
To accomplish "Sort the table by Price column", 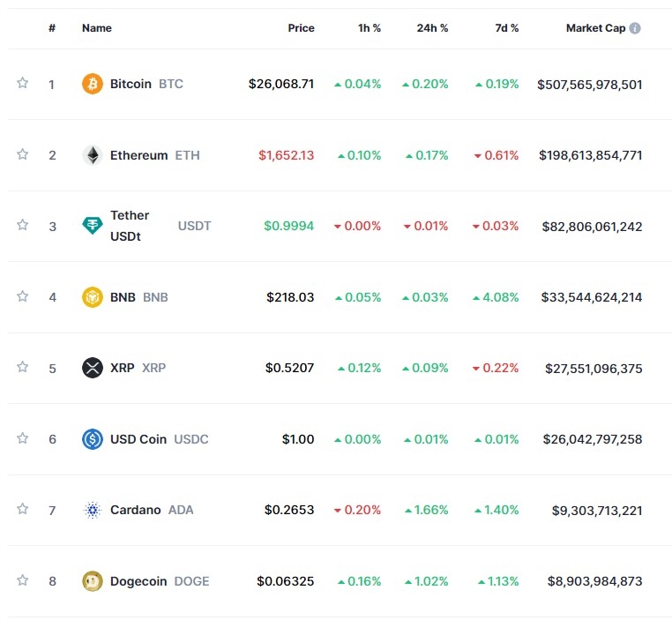I will (x=301, y=28).
